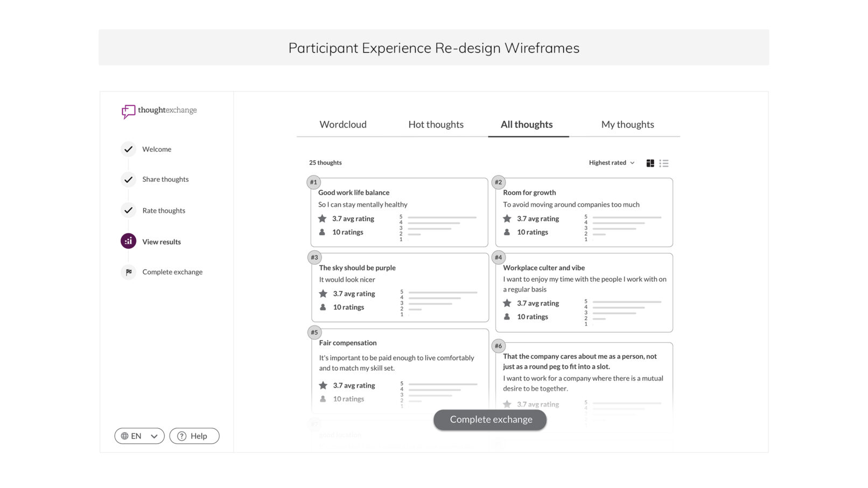Click the Share thoughts step checkmark

(128, 180)
